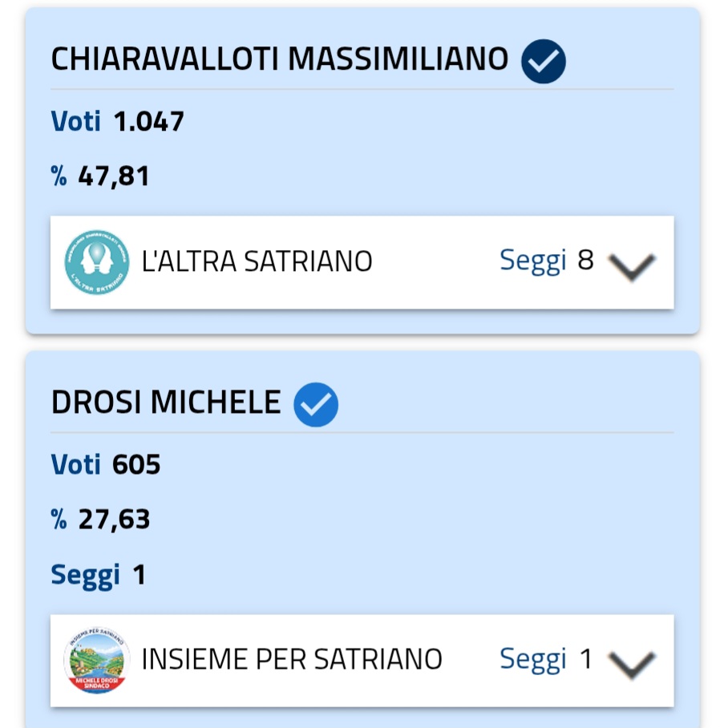Expand the Insieme per Satriano chevron

pyautogui.click(x=632, y=665)
